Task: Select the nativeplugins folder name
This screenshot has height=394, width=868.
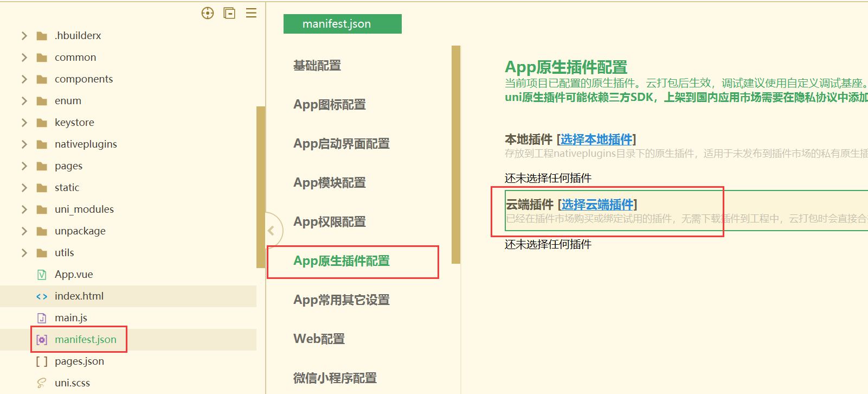Action: click(x=86, y=144)
